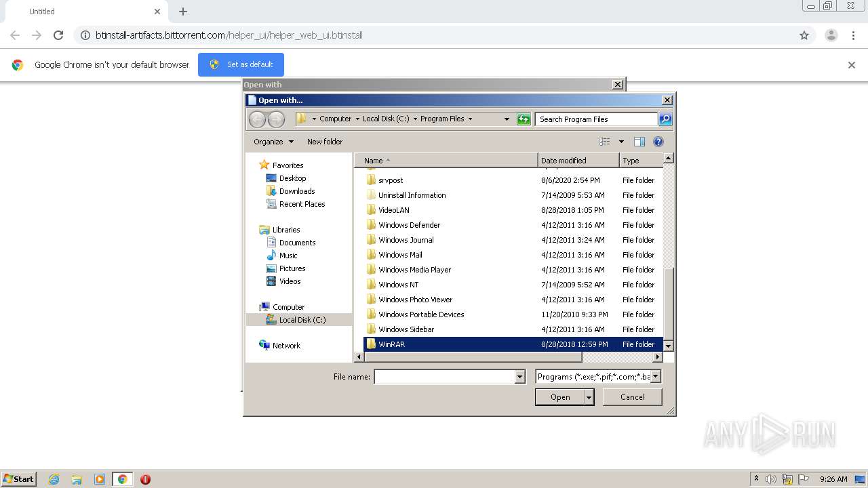868x488 pixels.
Task: Click the network tray icon
Action: 787,479
